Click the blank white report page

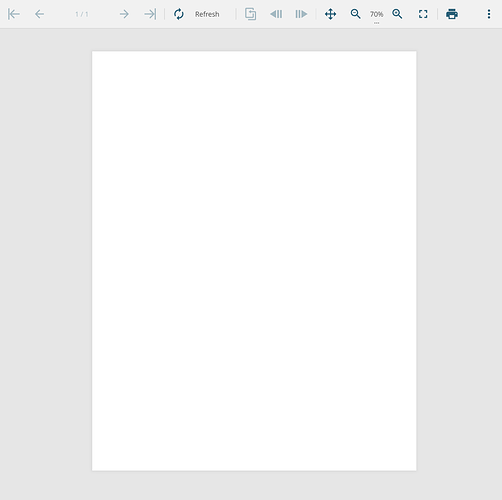coord(254,261)
